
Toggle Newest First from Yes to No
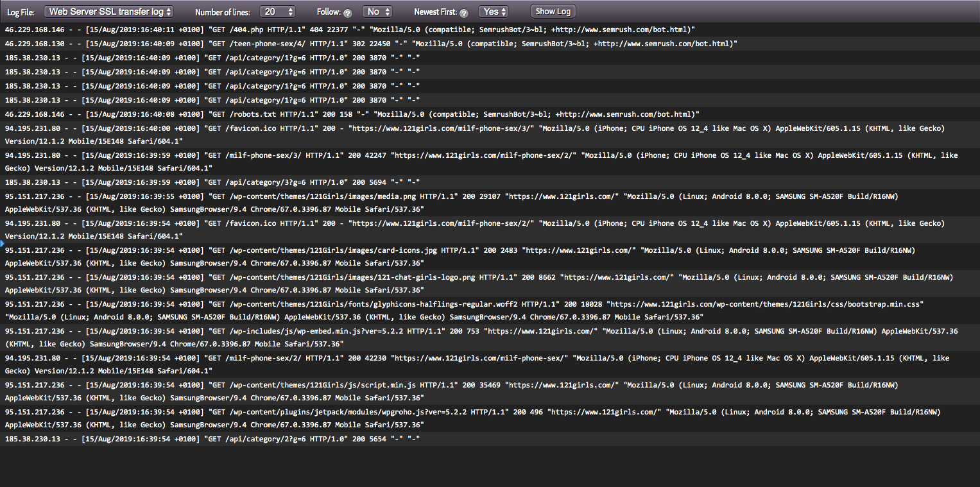tap(493, 11)
